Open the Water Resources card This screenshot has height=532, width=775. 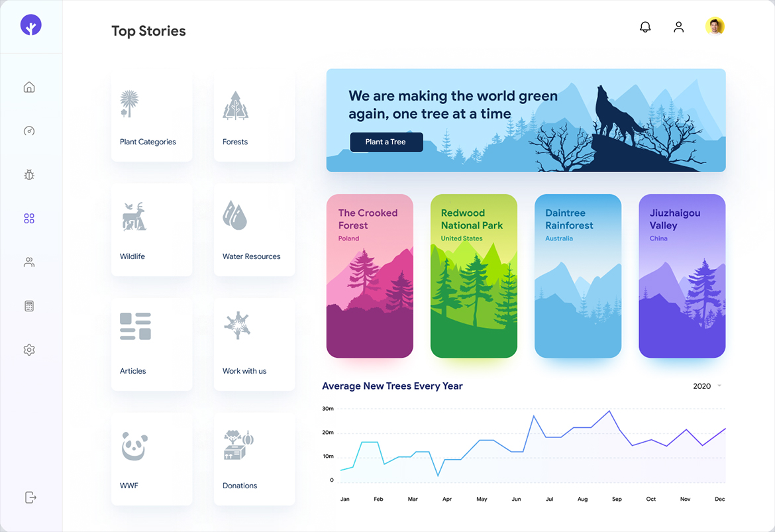[254, 230]
